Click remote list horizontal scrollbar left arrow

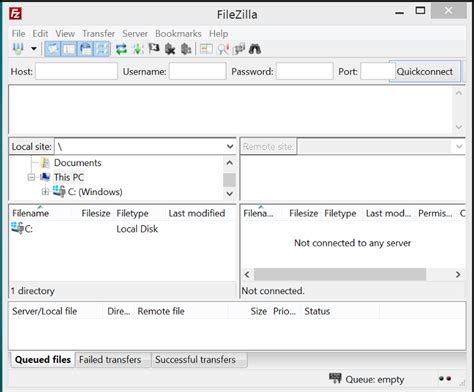247,274
